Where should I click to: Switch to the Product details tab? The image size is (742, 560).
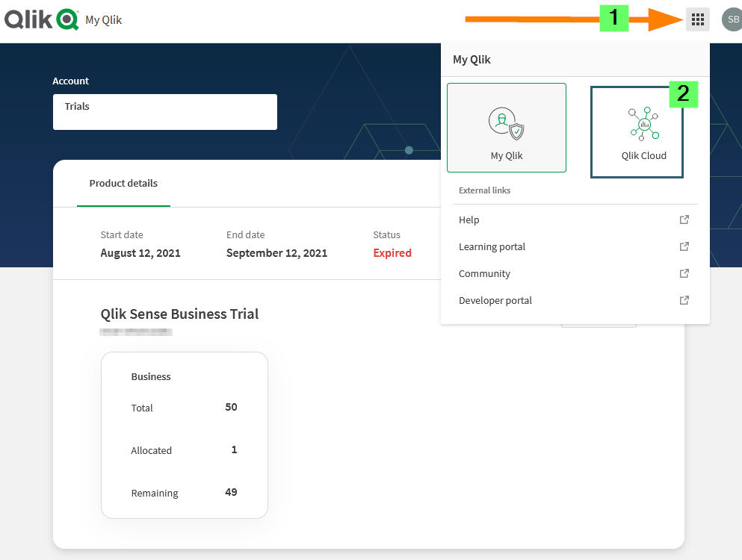click(123, 184)
